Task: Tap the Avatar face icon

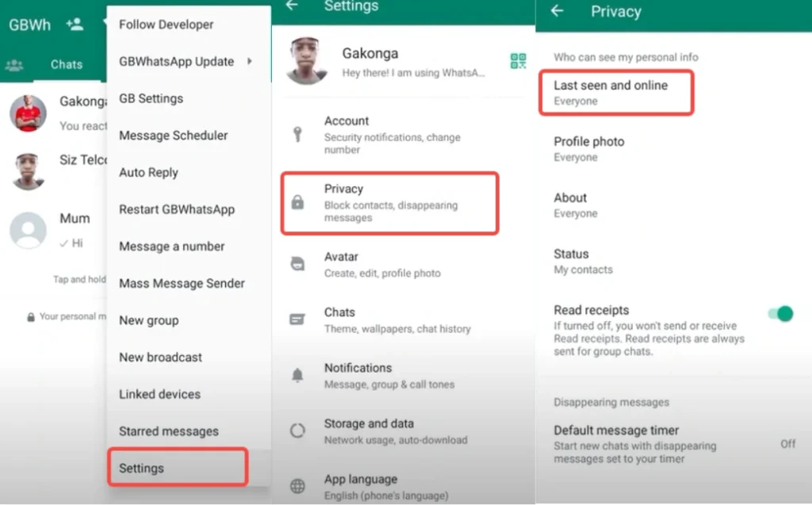Action: pyautogui.click(x=297, y=264)
